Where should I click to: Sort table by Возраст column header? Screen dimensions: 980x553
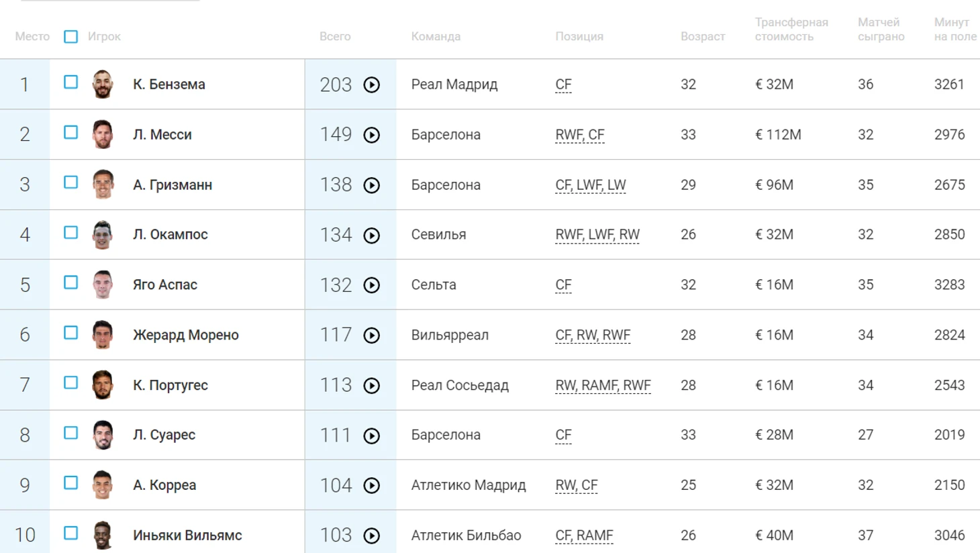click(x=703, y=36)
